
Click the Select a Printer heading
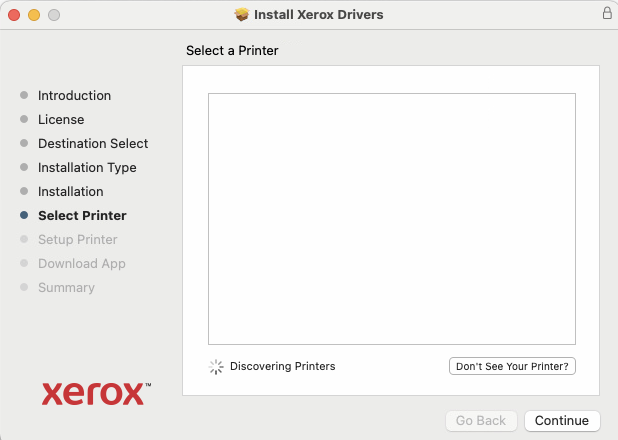(x=232, y=50)
